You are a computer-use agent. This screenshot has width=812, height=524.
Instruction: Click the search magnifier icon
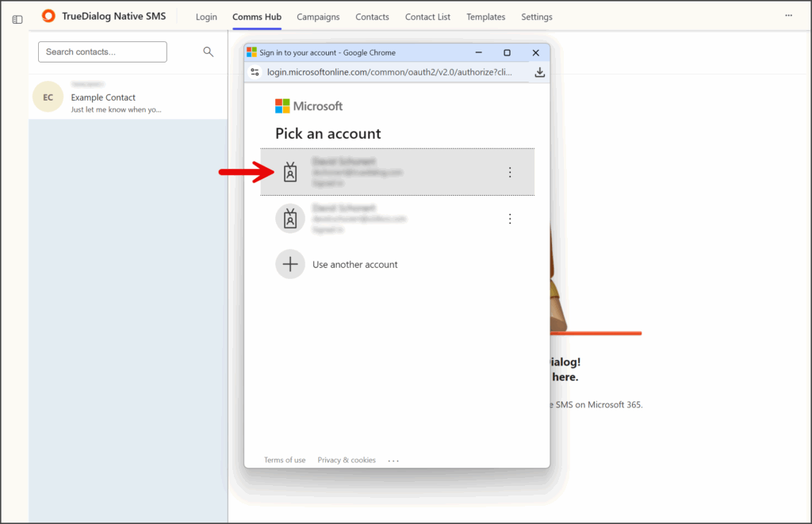209,52
